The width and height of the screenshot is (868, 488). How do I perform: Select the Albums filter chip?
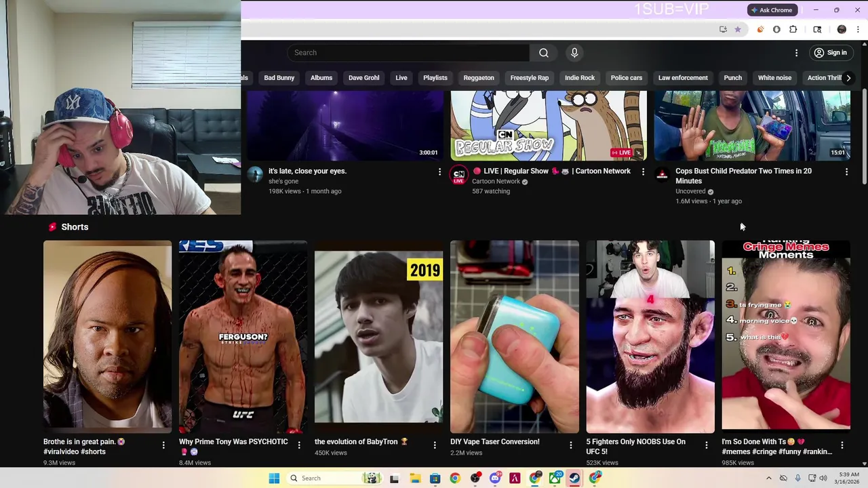[321, 78]
